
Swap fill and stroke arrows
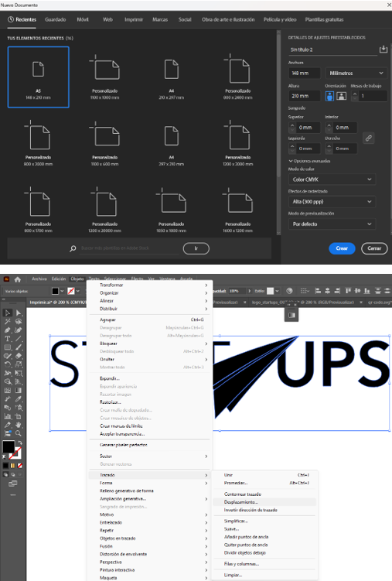pos(20,443)
